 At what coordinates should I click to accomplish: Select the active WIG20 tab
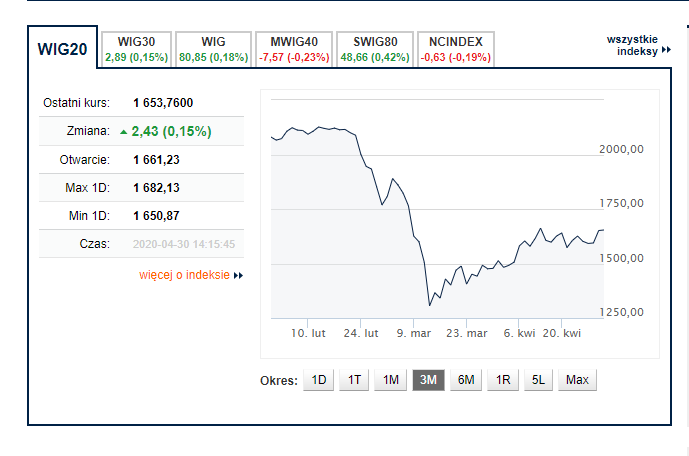tap(62, 49)
